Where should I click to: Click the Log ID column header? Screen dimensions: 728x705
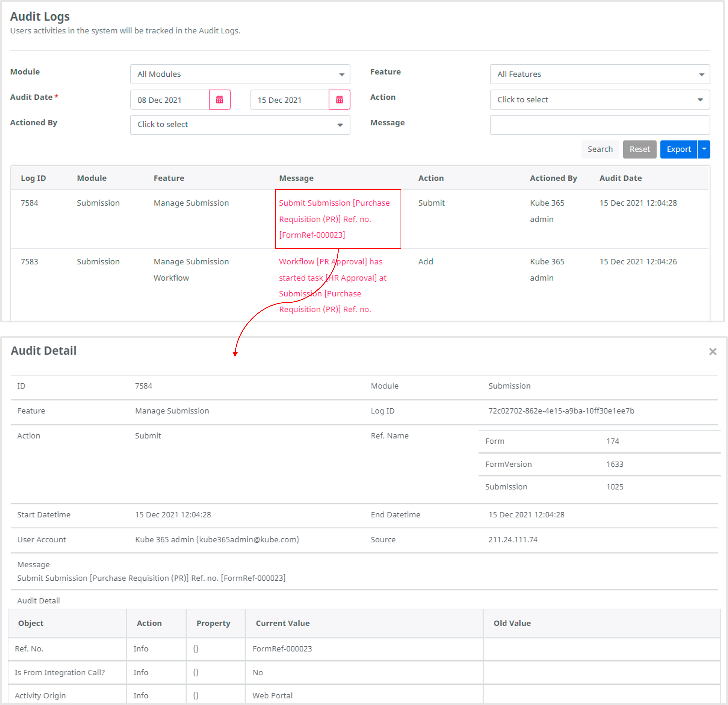(33, 178)
